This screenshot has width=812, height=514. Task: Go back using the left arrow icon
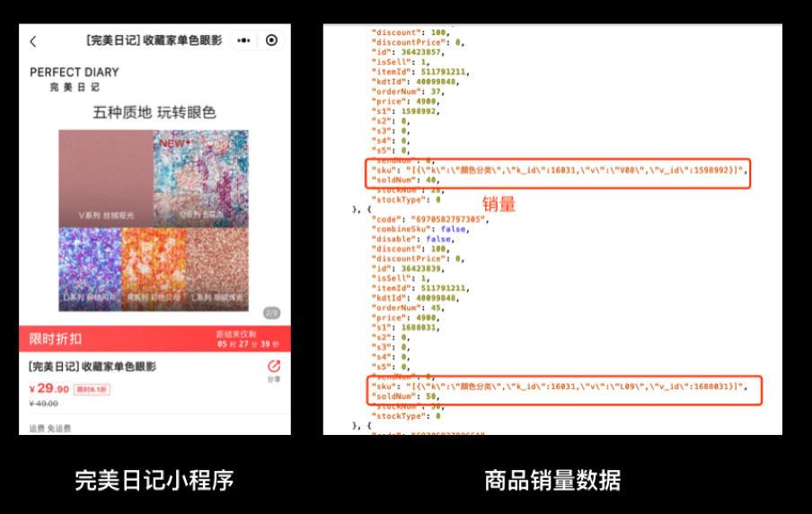pos(33,41)
